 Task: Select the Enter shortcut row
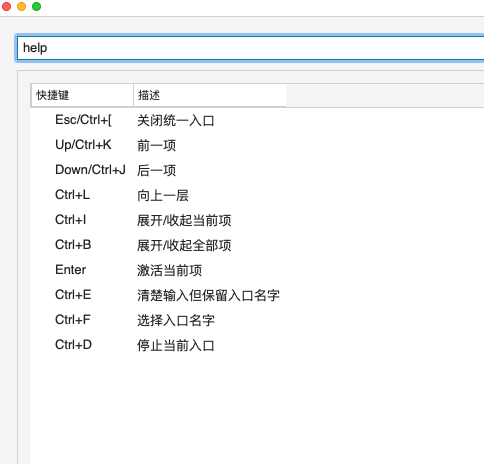(x=257, y=270)
